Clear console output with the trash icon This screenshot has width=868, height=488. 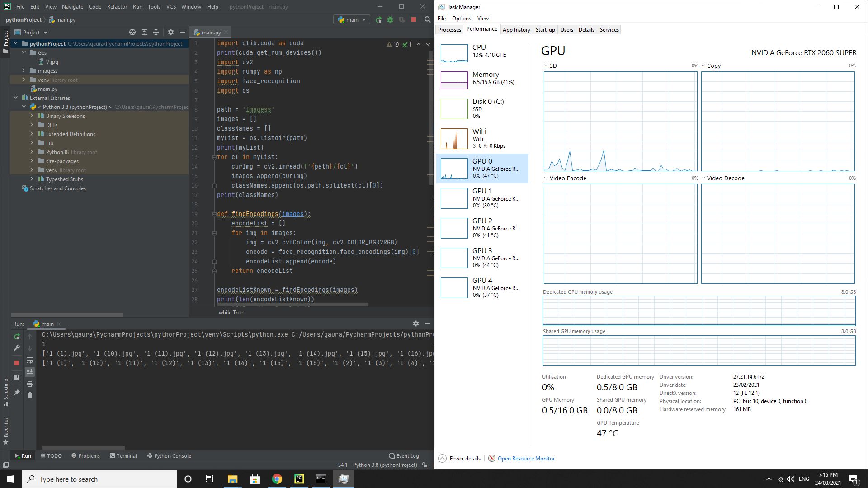click(x=30, y=395)
